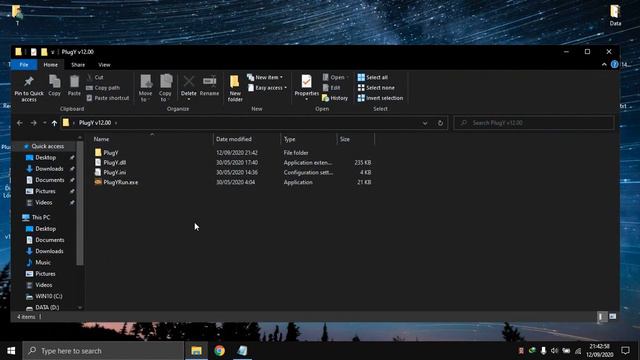Open the Move to menu

[145, 88]
